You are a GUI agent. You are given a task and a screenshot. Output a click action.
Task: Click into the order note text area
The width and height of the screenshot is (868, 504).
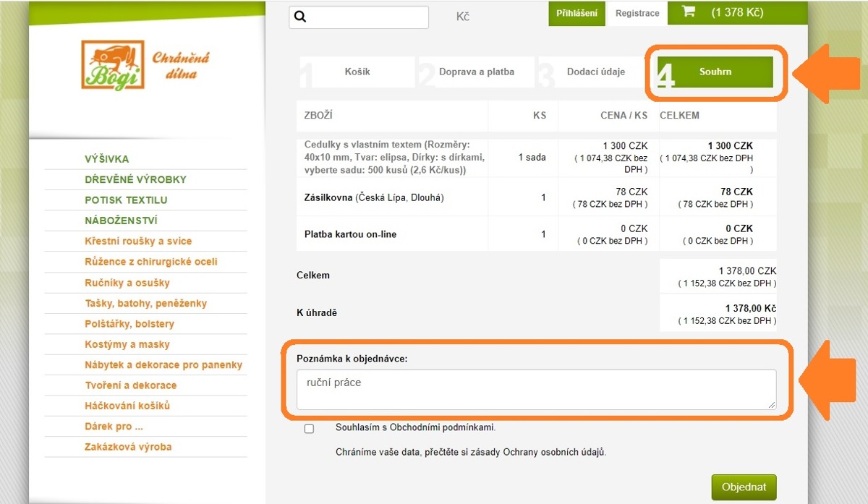tap(535, 390)
